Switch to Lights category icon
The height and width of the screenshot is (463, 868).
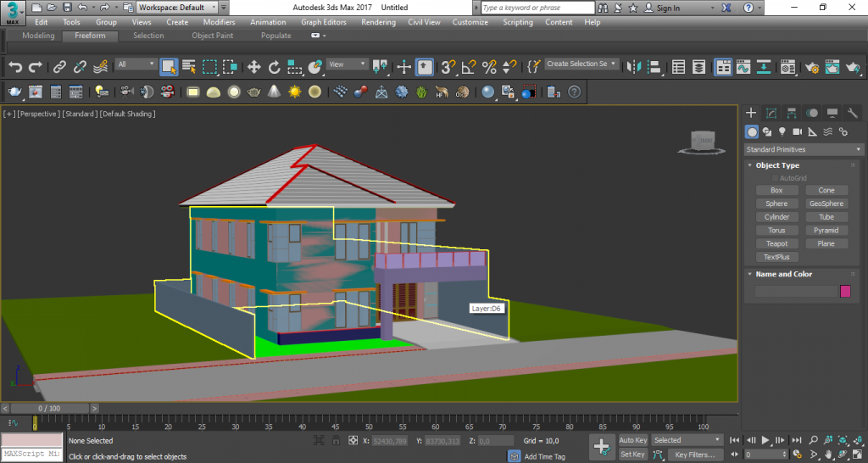click(x=782, y=131)
